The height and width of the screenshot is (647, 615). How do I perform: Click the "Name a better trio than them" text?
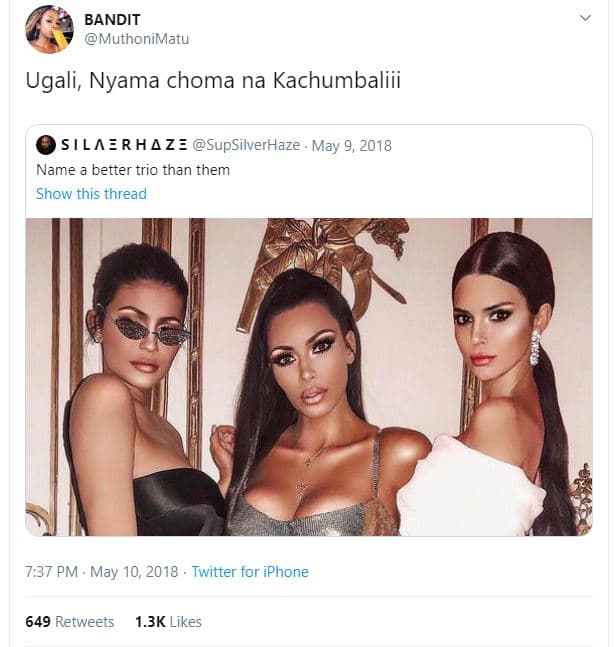pyautogui.click(x=133, y=170)
